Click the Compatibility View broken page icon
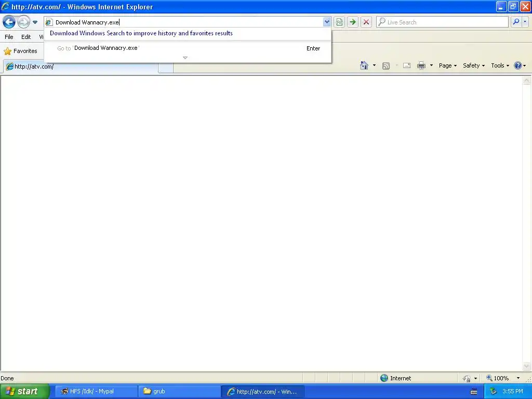 (x=339, y=22)
